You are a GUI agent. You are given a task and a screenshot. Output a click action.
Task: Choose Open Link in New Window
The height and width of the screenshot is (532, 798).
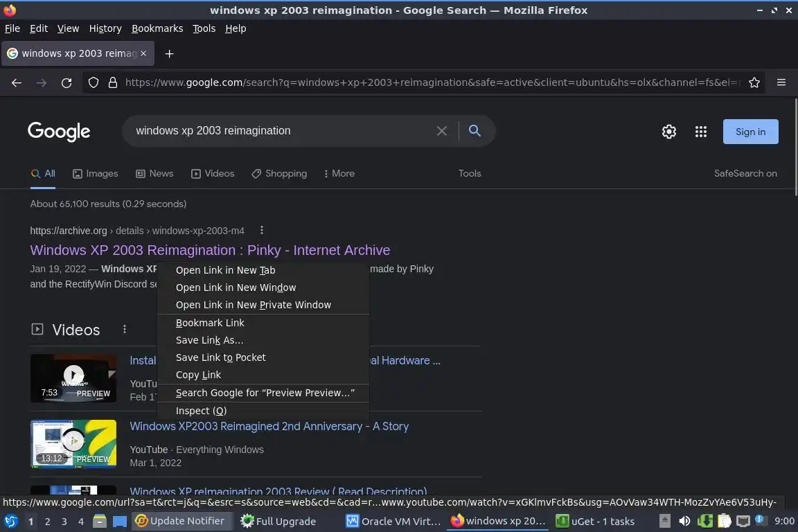point(263,287)
